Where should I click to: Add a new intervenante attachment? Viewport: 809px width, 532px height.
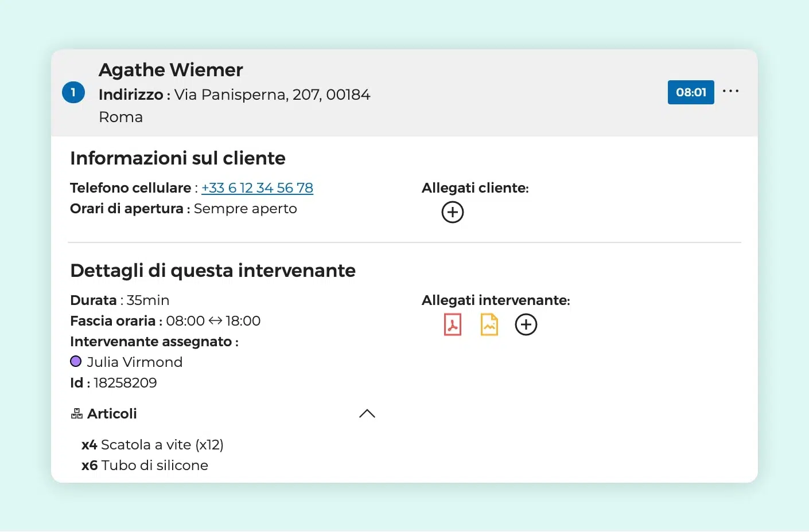[x=526, y=325]
